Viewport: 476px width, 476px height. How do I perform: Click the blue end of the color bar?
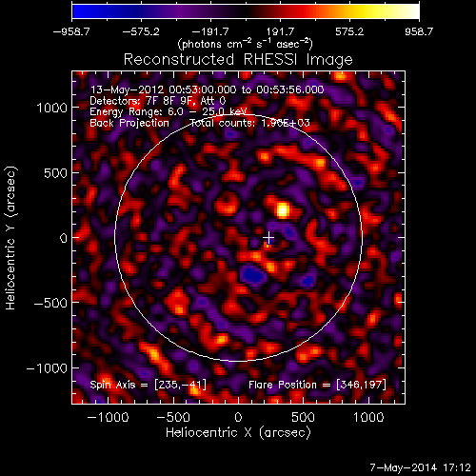click(x=83, y=11)
